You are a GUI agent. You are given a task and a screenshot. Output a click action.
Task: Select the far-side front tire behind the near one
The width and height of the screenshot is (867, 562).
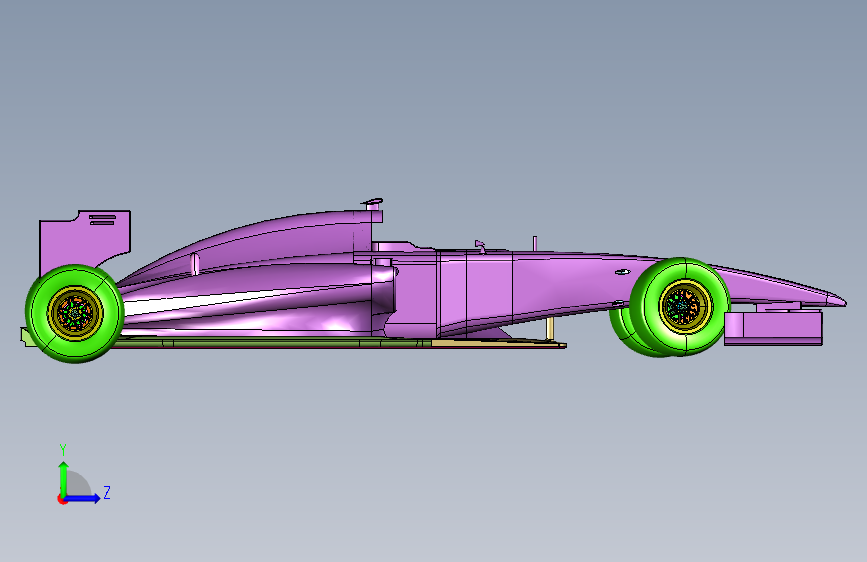click(x=626, y=334)
